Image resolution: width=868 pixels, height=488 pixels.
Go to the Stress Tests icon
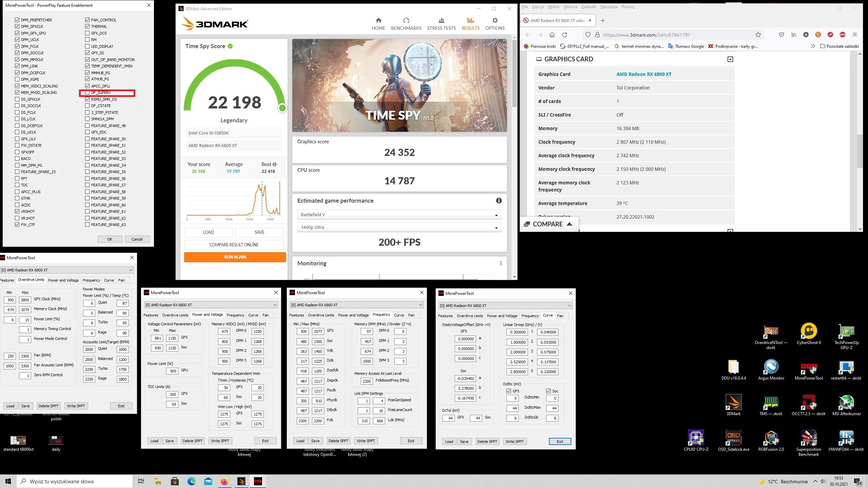coord(441,21)
